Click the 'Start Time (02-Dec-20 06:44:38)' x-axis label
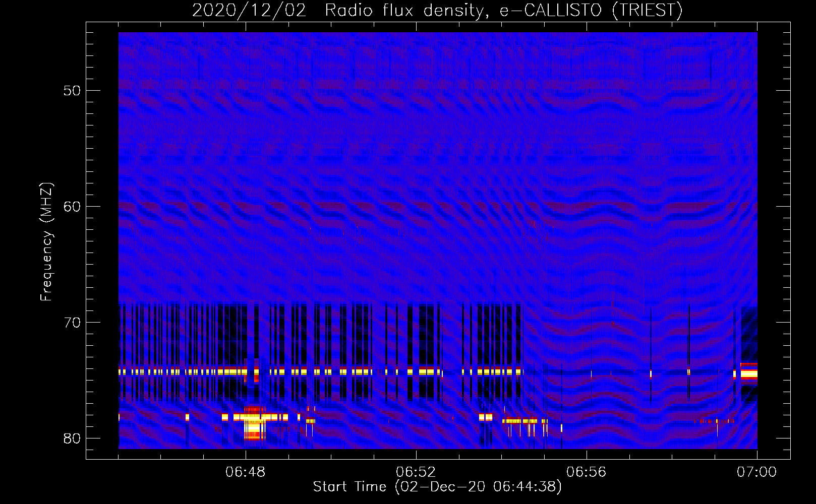This screenshot has height=504, width=816. 437,487
